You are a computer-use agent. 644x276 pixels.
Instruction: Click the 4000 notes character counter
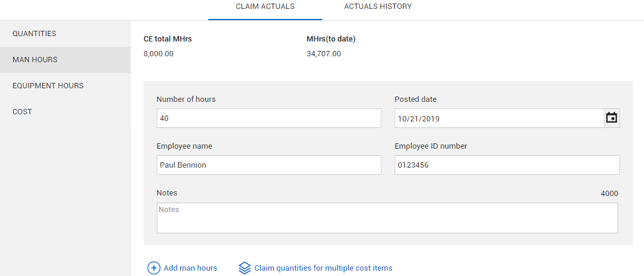point(609,194)
